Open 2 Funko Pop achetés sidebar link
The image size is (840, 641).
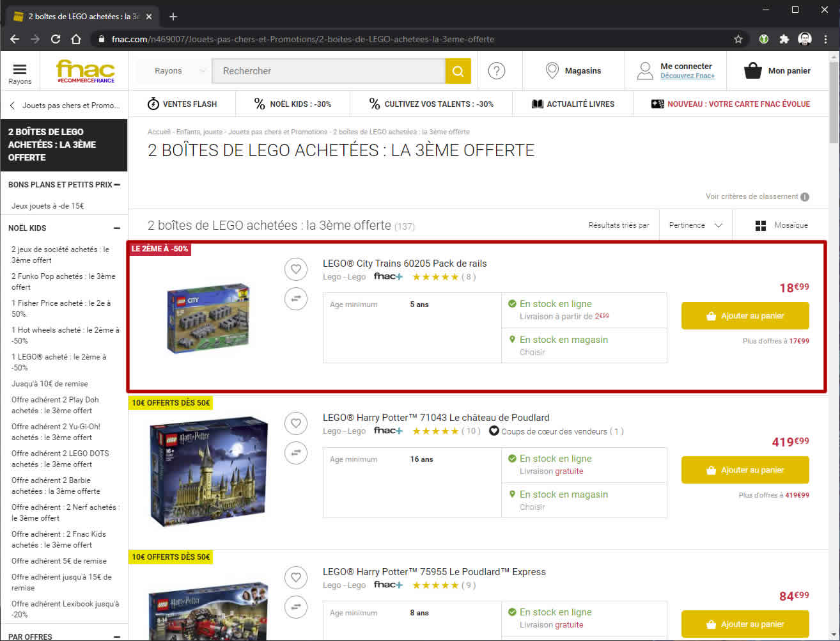[x=63, y=281]
